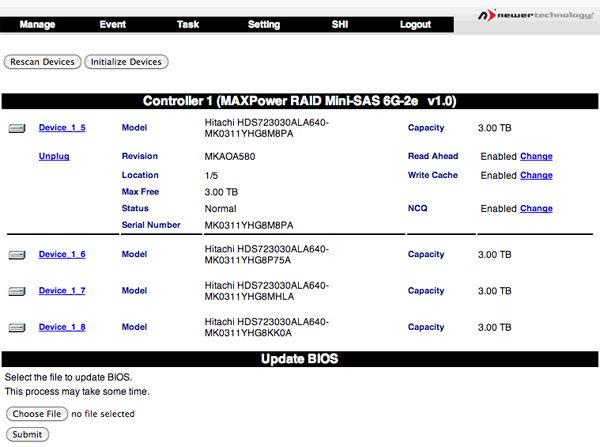
Task: Click the drive icon for Device_1_6
Action: (x=17, y=254)
